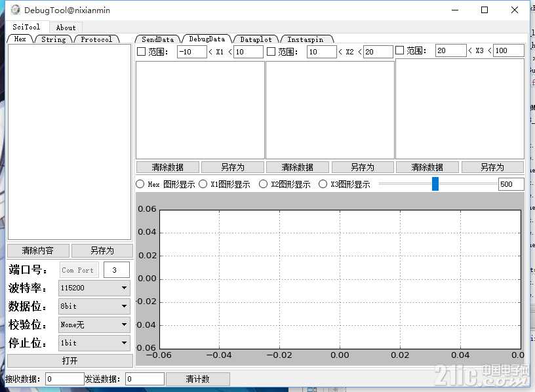Image resolution: width=535 pixels, height=392 pixels.
Task: Click inside the X1 data list box
Action: click(200, 110)
